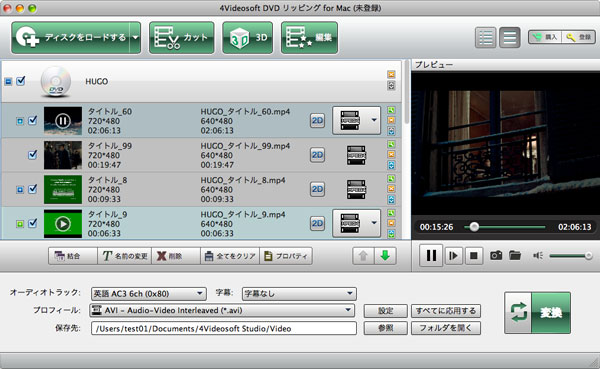The width and height of the screenshot is (600, 369).
Task: Click the 全てをクリア clear all button
Action: click(x=230, y=256)
